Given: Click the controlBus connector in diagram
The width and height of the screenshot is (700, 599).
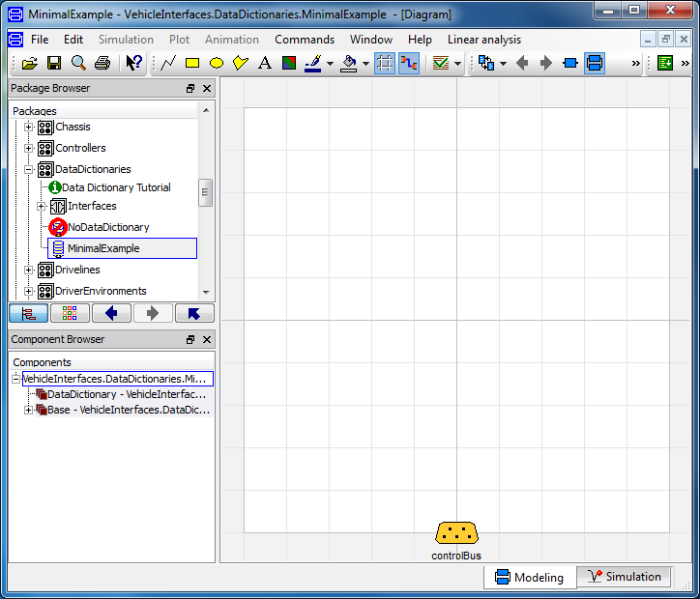Looking at the screenshot, I should click(456, 532).
